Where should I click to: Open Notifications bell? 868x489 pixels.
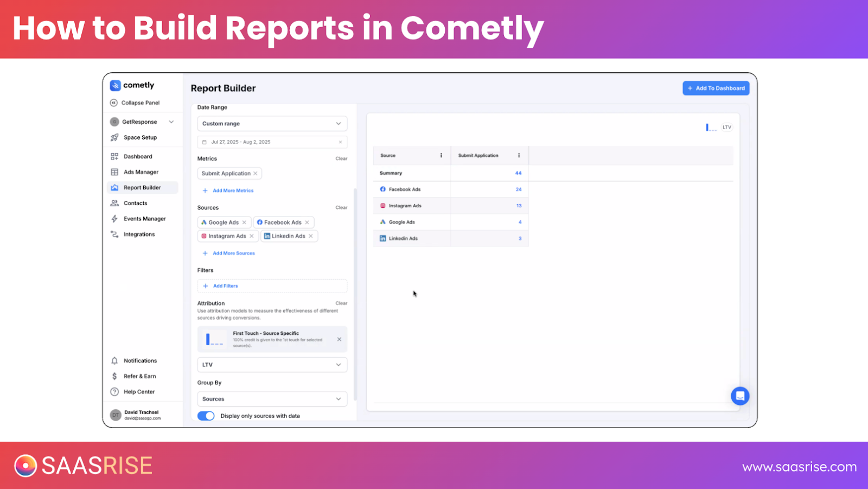tap(114, 360)
